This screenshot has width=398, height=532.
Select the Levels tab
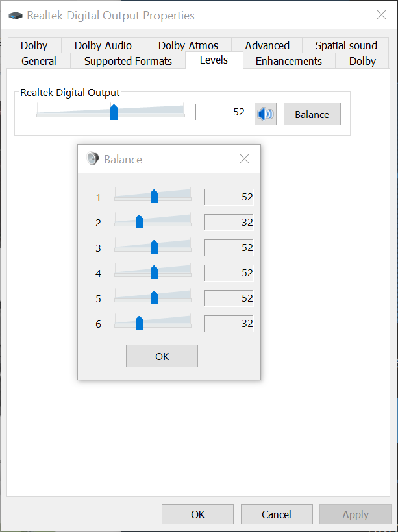[214, 60]
